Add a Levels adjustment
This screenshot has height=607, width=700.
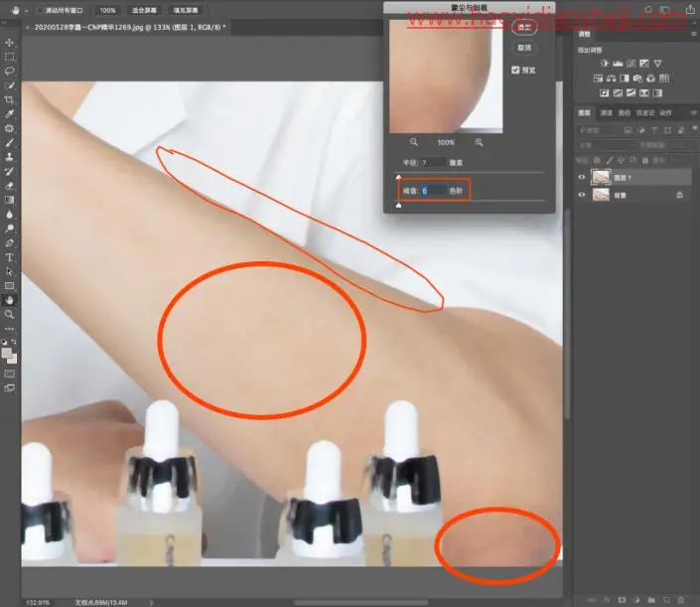click(x=618, y=64)
